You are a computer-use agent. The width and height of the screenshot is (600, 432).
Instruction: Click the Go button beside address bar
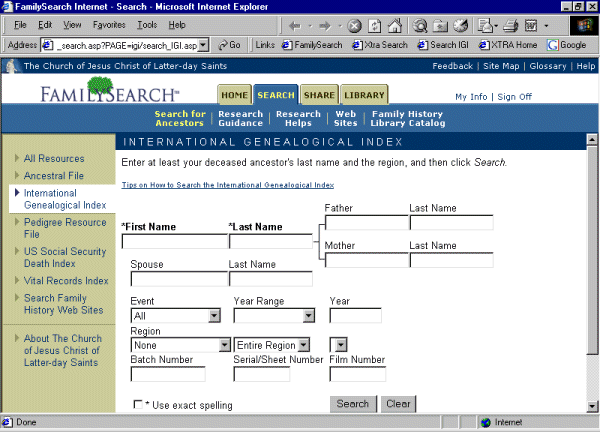point(229,45)
